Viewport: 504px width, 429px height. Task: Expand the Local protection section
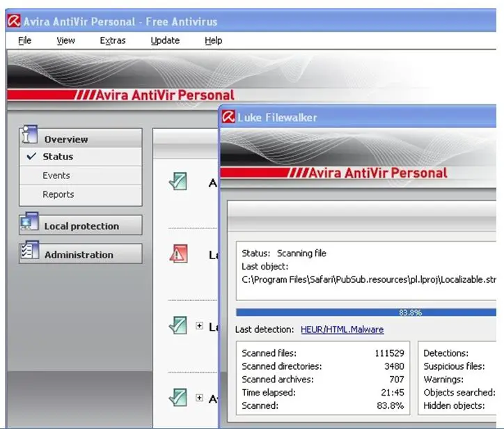[x=81, y=225]
